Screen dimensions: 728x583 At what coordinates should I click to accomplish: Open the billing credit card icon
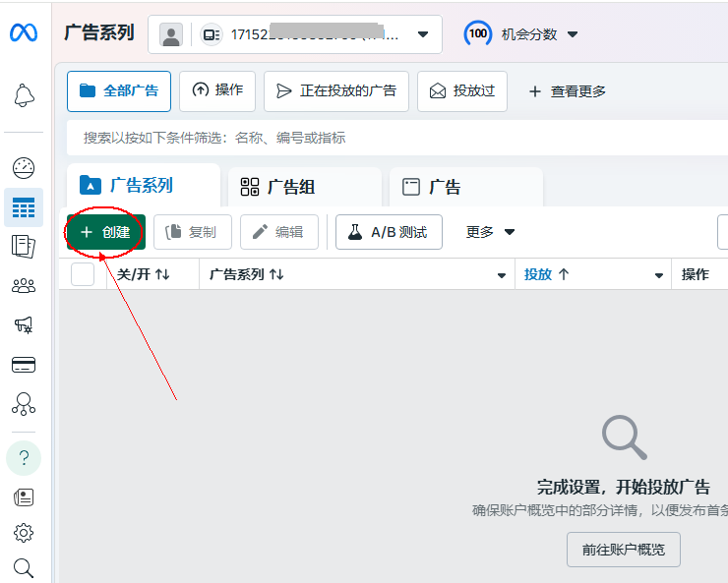pyautogui.click(x=24, y=365)
